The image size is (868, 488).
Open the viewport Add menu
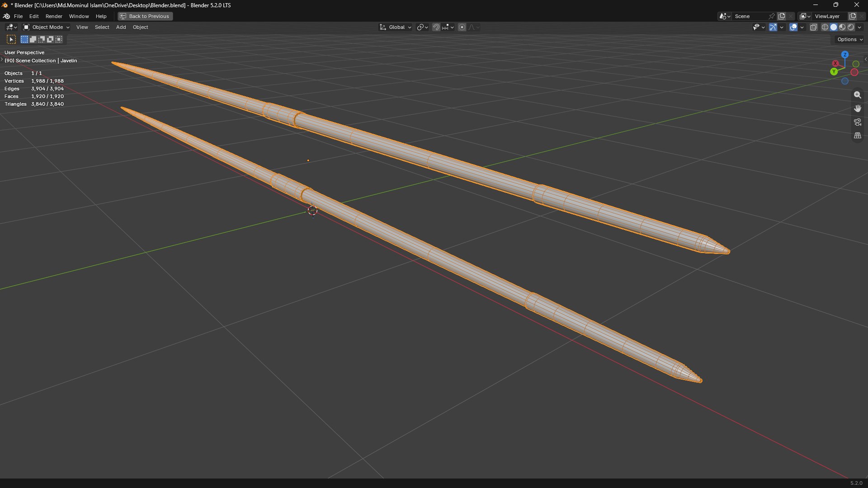pos(121,27)
